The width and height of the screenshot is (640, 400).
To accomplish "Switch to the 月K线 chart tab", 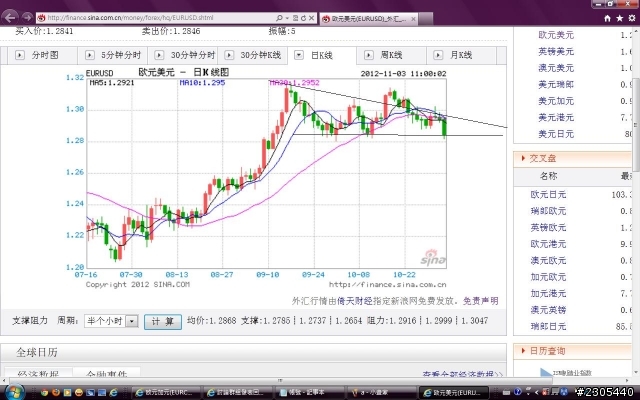I will 462,55.
